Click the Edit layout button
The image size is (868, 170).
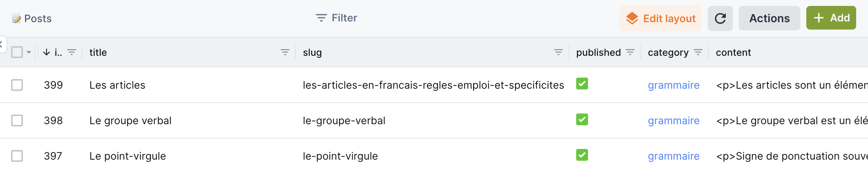(660, 18)
